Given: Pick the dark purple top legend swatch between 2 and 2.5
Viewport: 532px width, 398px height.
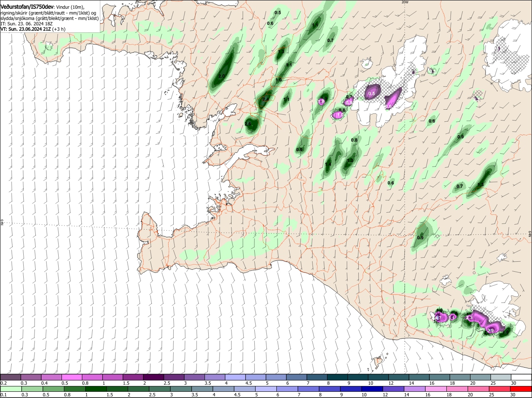Looking at the screenshot, I should pos(153,377).
